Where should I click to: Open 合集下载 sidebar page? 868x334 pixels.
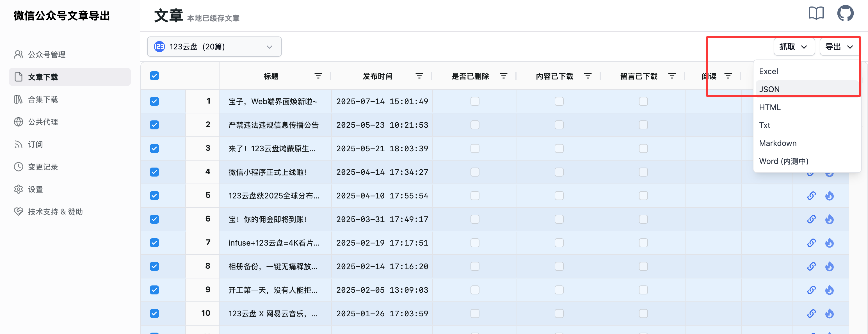point(43,99)
